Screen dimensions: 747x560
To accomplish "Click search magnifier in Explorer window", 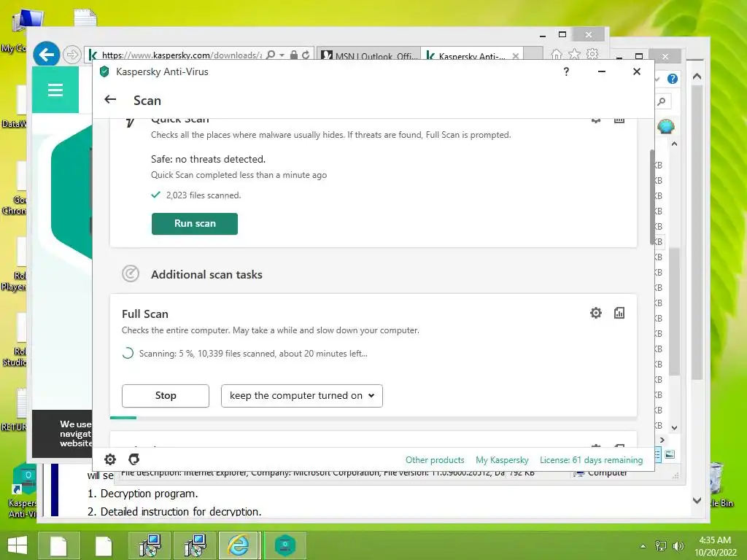I will (662, 101).
